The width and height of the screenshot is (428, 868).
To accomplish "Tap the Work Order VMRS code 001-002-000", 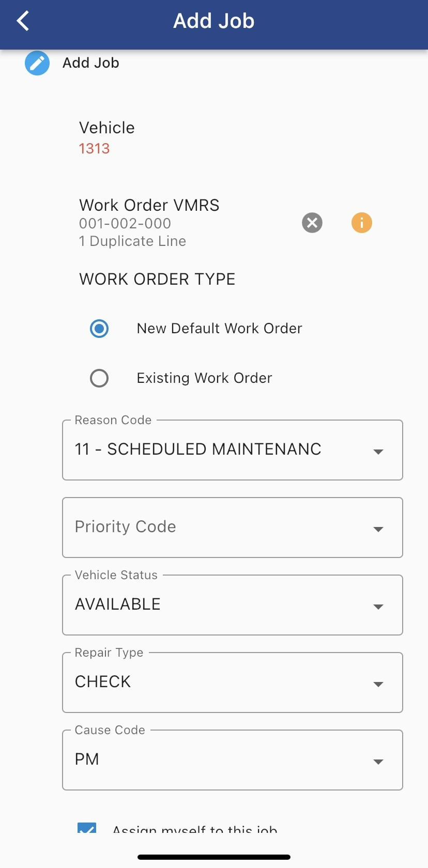I will point(125,224).
